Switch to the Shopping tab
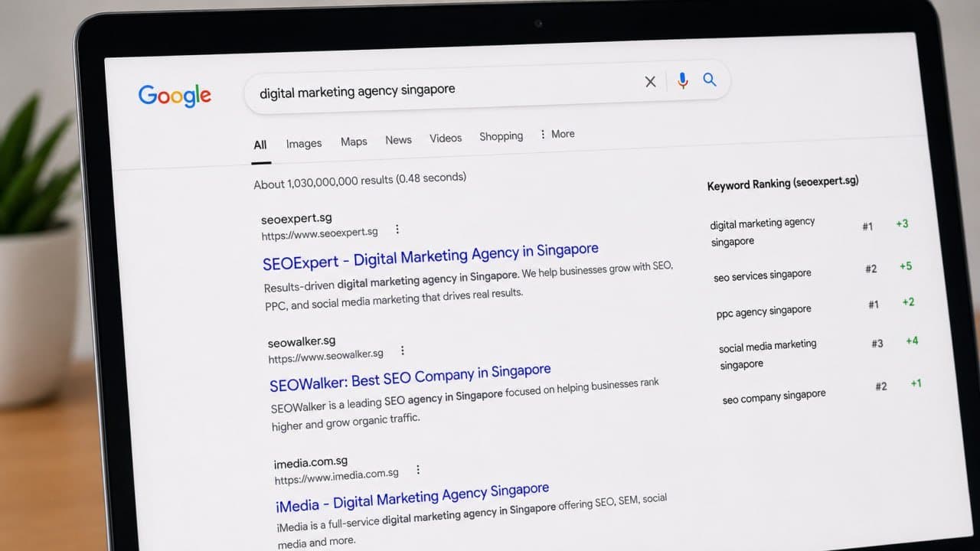 (501, 136)
